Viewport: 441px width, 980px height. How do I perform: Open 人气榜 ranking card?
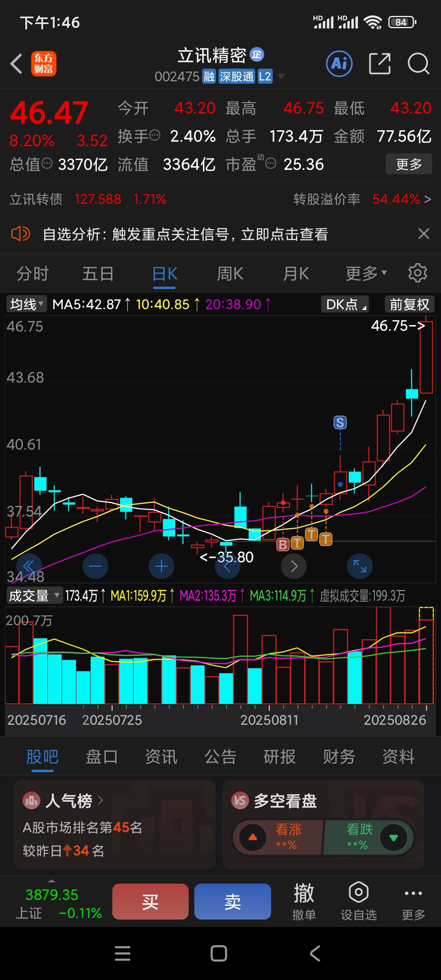pyautogui.click(x=114, y=825)
